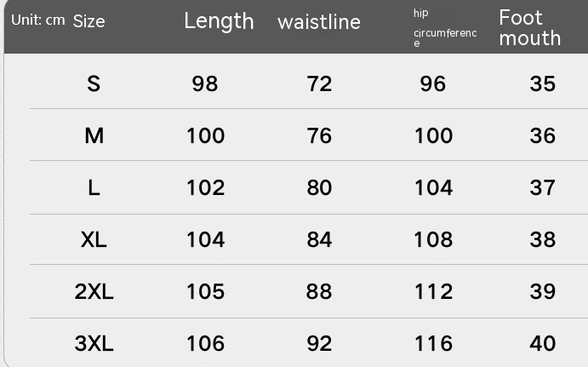Click the waistline column header

319,22
